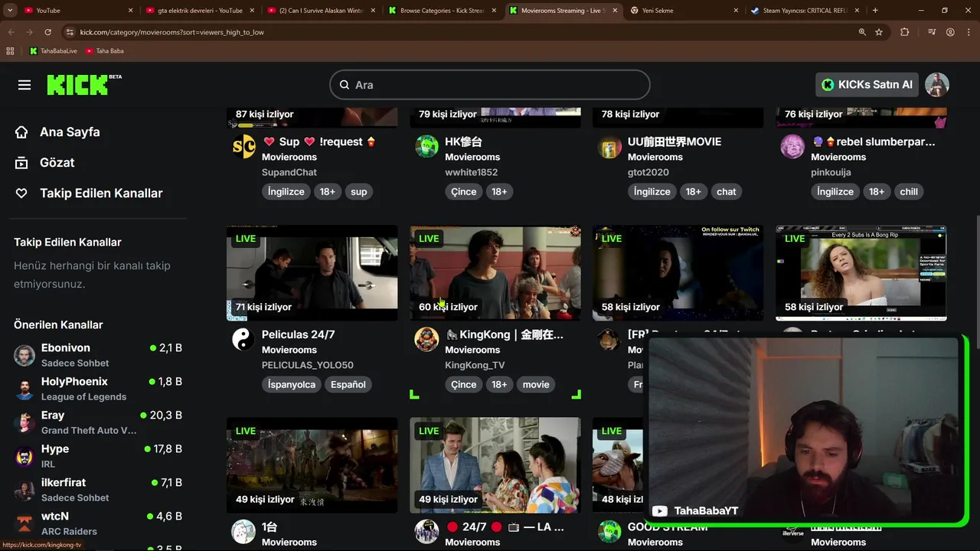The image size is (980, 551).
Task: Go to Ana Sayfa in sidebar
Action: (70, 132)
